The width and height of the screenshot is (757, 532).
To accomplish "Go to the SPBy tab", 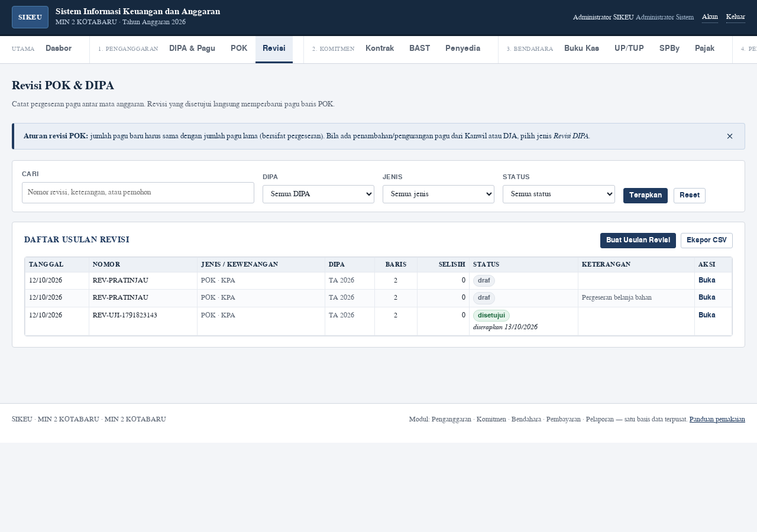I will pos(669,48).
